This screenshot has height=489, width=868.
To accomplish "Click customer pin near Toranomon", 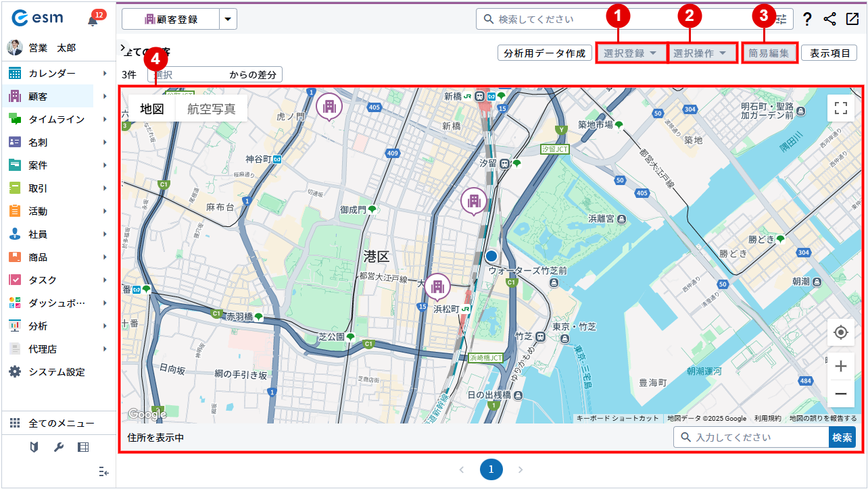I will pos(329,107).
